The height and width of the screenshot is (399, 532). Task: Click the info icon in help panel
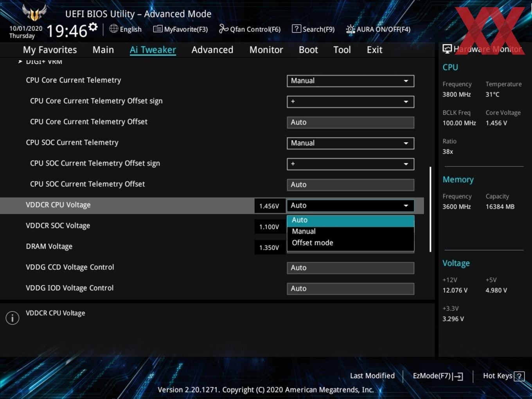point(13,318)
